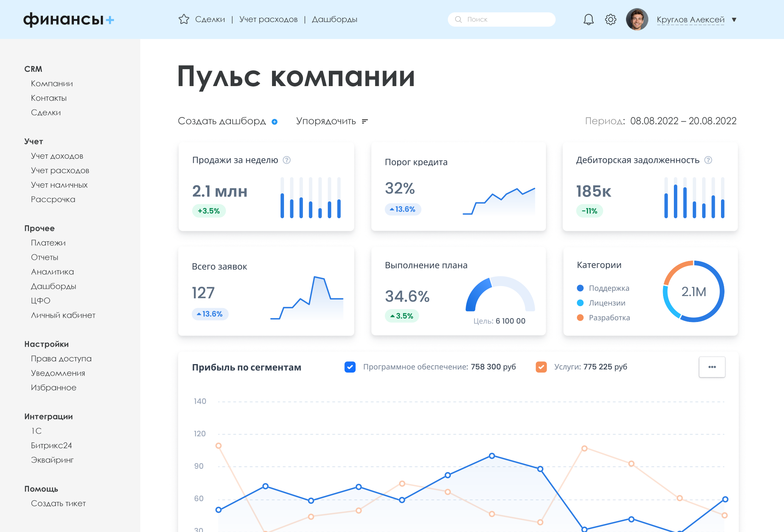Viewport: 784px width, 532px height.
Task: Open settings gear icon
Action: point(611,19)
